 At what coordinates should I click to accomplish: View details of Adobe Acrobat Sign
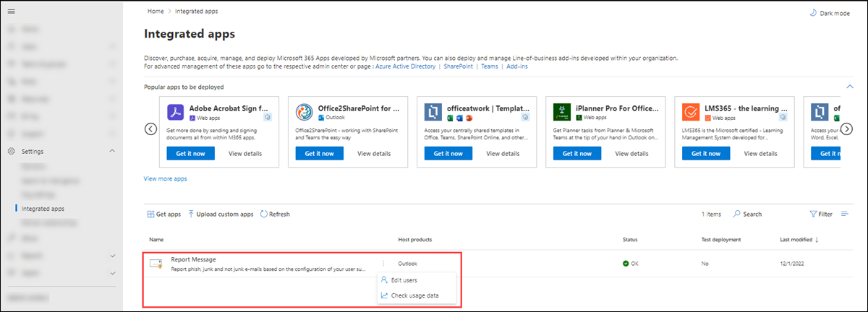pos(245,153)
